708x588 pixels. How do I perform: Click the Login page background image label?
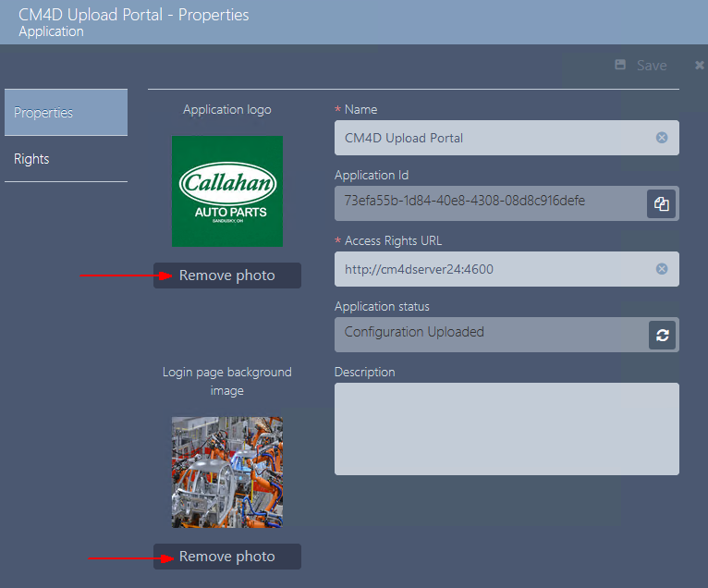pyautogui.click(x=227, y=381)
